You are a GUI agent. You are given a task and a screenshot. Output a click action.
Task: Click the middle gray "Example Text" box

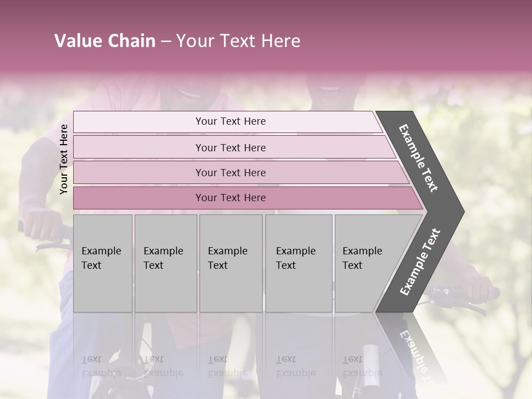tap(230, 263)
